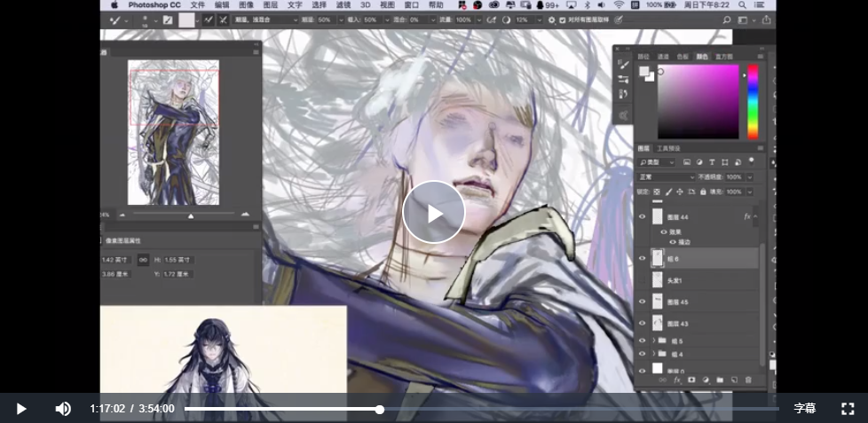Filter layers by shape layers icon
Screen dimensions: 868x423
[724, 162]
